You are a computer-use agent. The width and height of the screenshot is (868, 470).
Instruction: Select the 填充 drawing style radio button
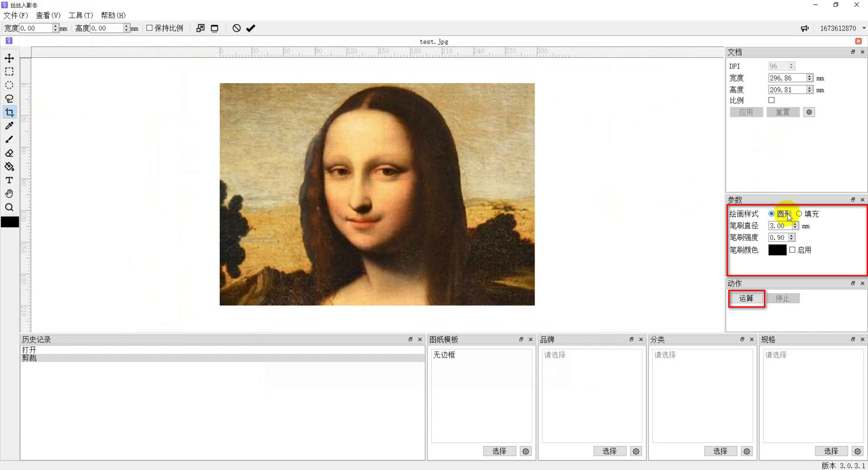pos(799,214)
